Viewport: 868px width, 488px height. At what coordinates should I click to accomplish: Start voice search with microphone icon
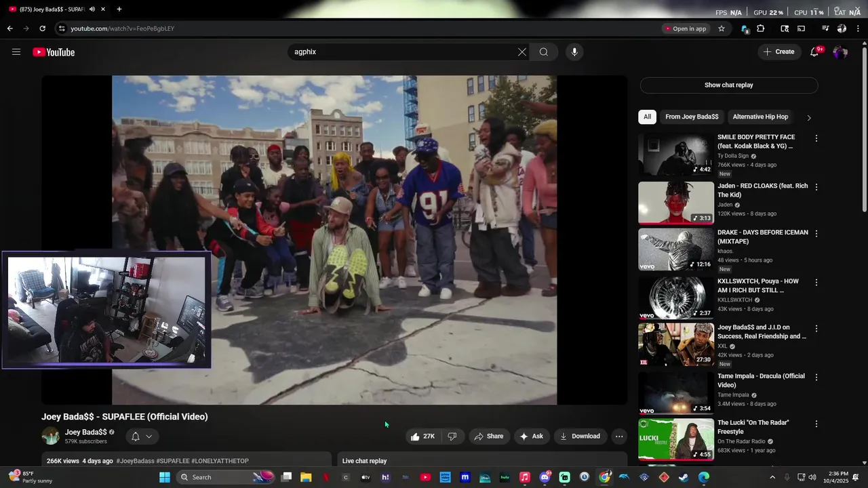pyautogui.click(x=574, y=52)
